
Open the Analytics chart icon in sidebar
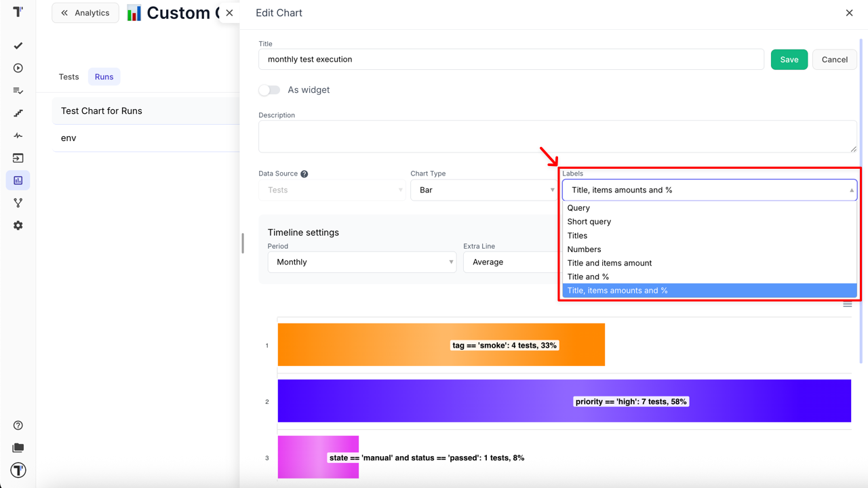tap(18, 180)
